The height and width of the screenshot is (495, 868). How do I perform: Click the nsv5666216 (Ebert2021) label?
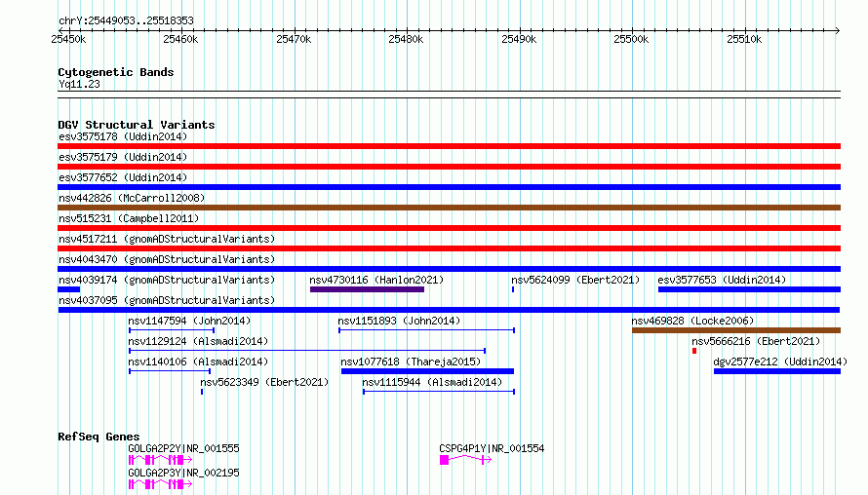click(x=756, y=341)
